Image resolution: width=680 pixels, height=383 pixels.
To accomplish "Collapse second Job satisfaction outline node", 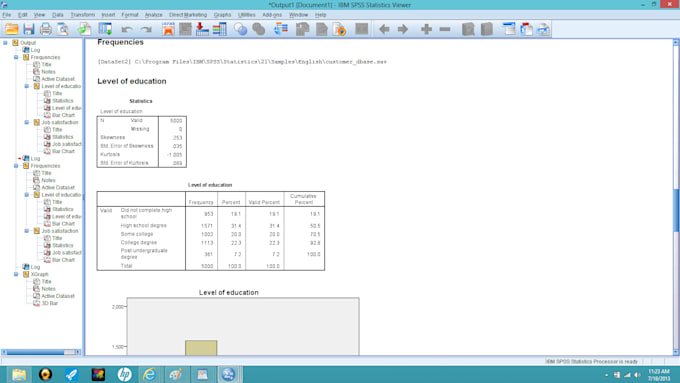I will click(26, 231).
